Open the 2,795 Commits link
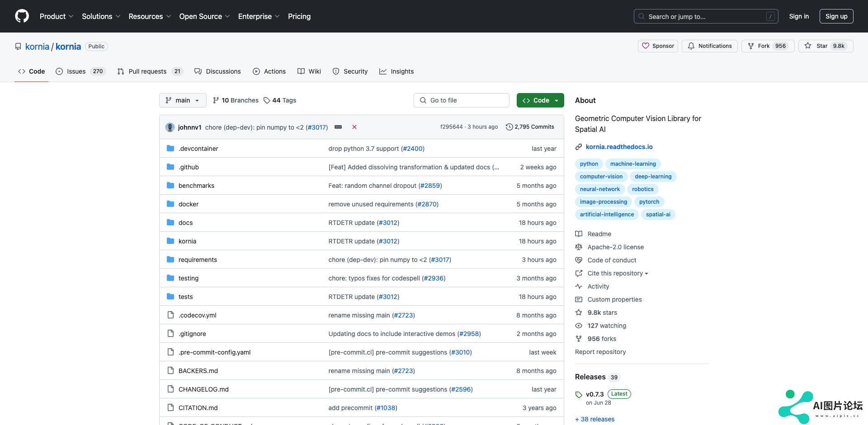The image size is (868, 425). coord(530,127)
